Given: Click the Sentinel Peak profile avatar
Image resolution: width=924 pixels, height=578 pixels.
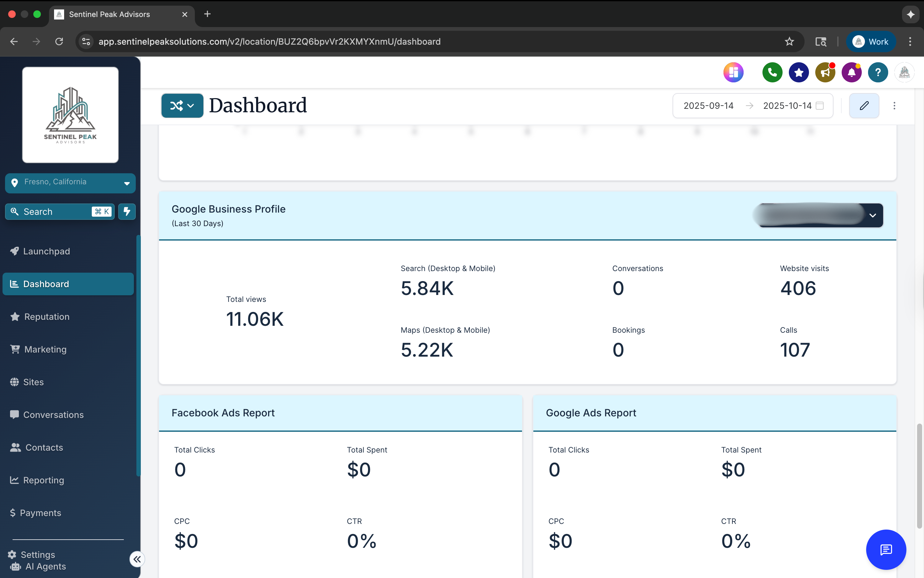Looking at the screenshot, I should [x=905, y=72].
